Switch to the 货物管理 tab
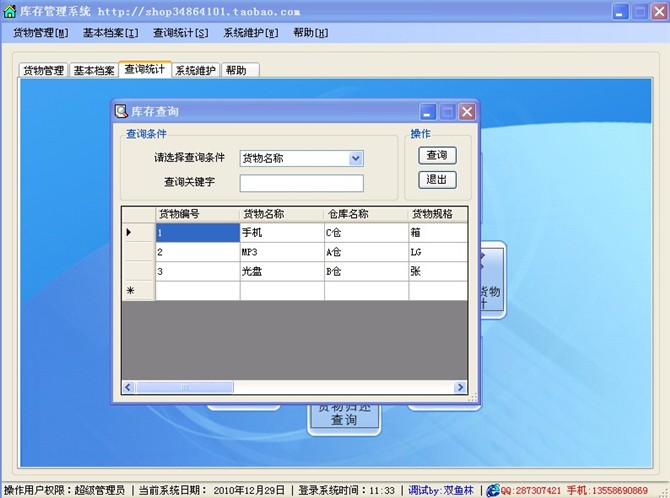The image size is (670, 498). click(44, 70)
